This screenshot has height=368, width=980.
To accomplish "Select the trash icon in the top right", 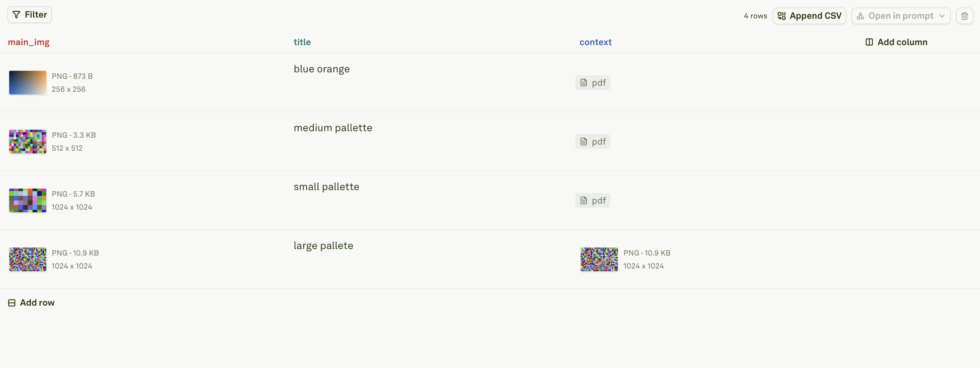I will click(965, 16).
